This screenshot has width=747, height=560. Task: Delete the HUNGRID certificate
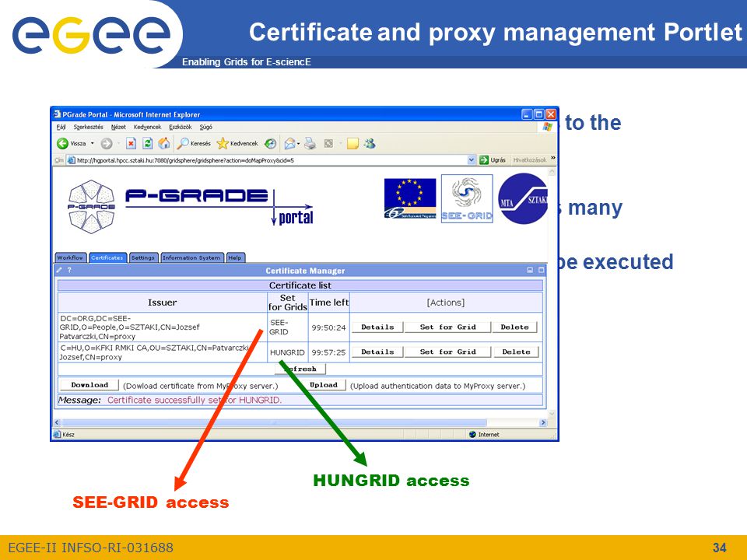click(516, 352)
